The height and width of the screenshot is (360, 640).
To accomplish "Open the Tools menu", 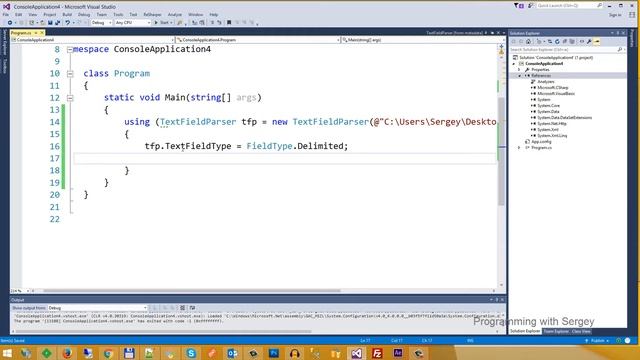I will (118, 15).
